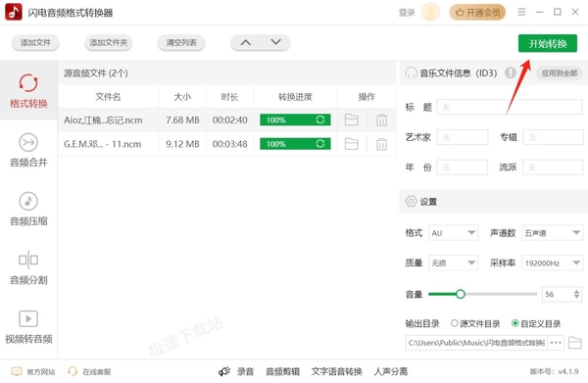588x383 pixels.
Task: Open 录音 recording tool
Action: pos(245,371)
